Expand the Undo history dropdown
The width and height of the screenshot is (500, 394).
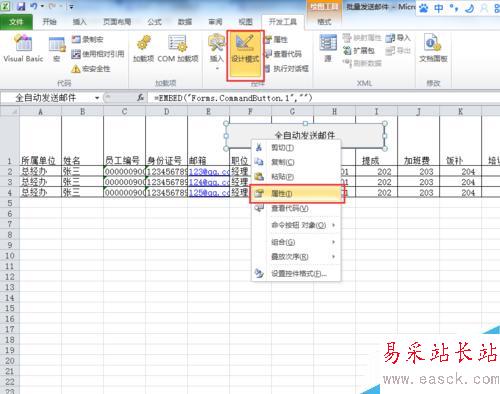point(42,6)
